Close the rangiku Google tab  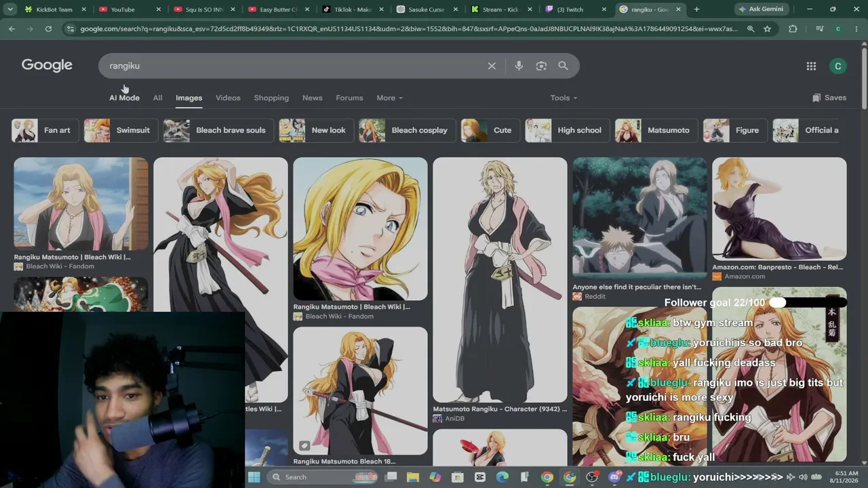678,9
